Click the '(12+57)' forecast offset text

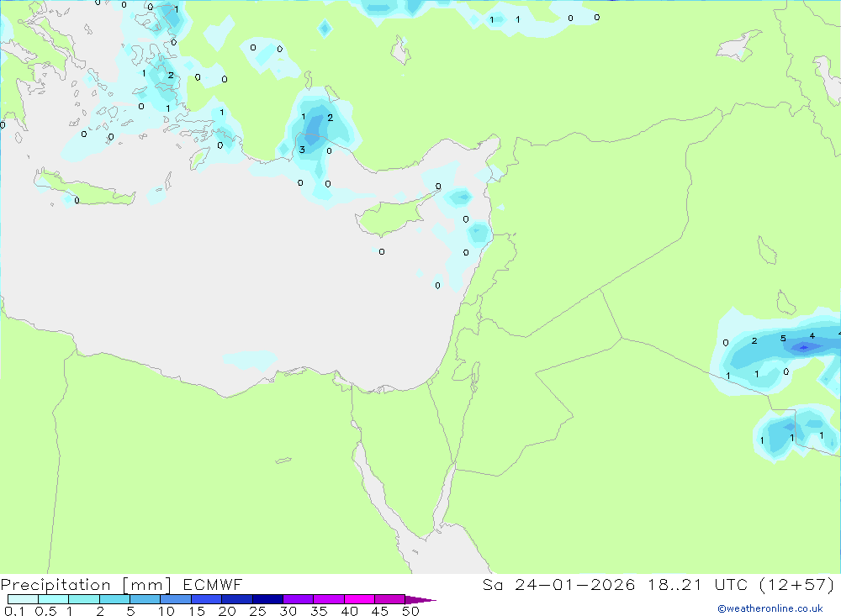point(796,585)
